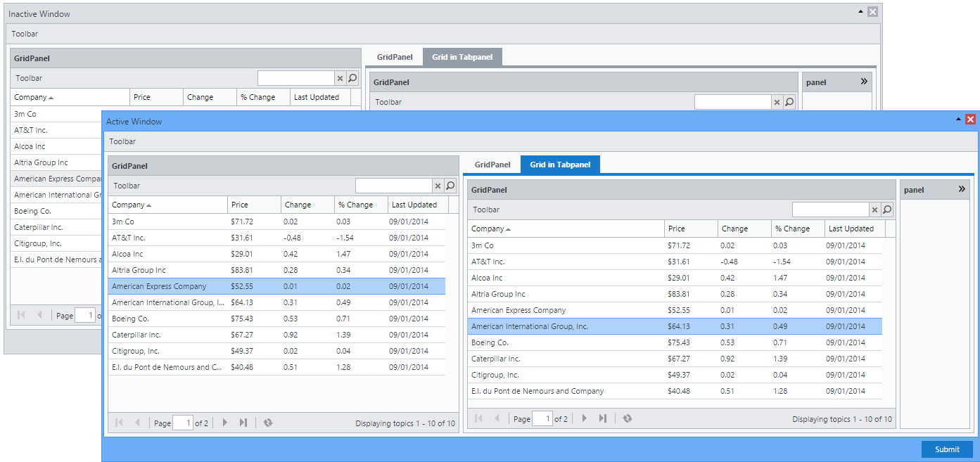The width and height of the screenshot is (980, 462).
Task: Select Grid in Tabpanel tab in Inactive Window
Action: [462, 57]
